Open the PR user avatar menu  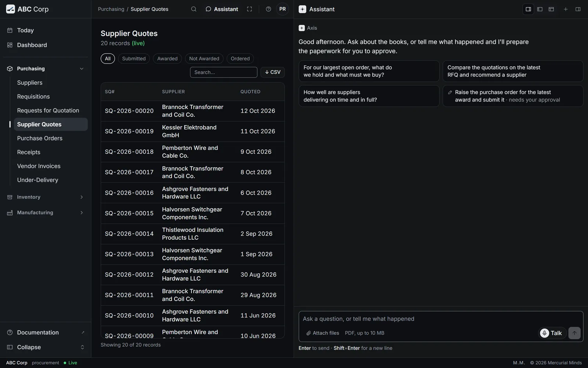(x=283, y=9)
